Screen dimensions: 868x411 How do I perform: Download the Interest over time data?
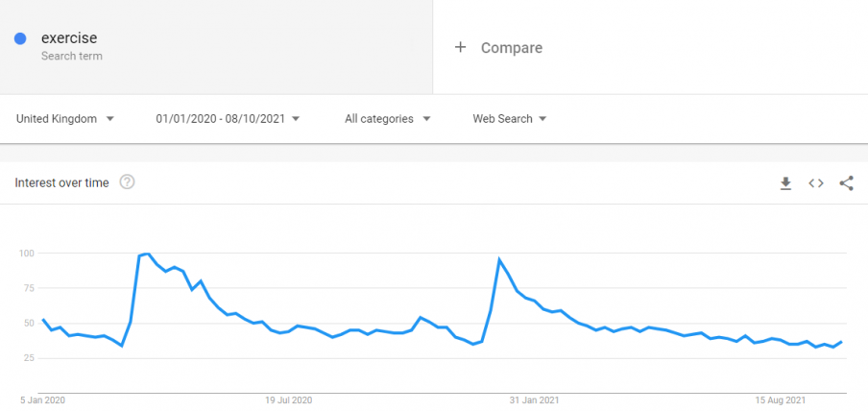click(785, 183)
